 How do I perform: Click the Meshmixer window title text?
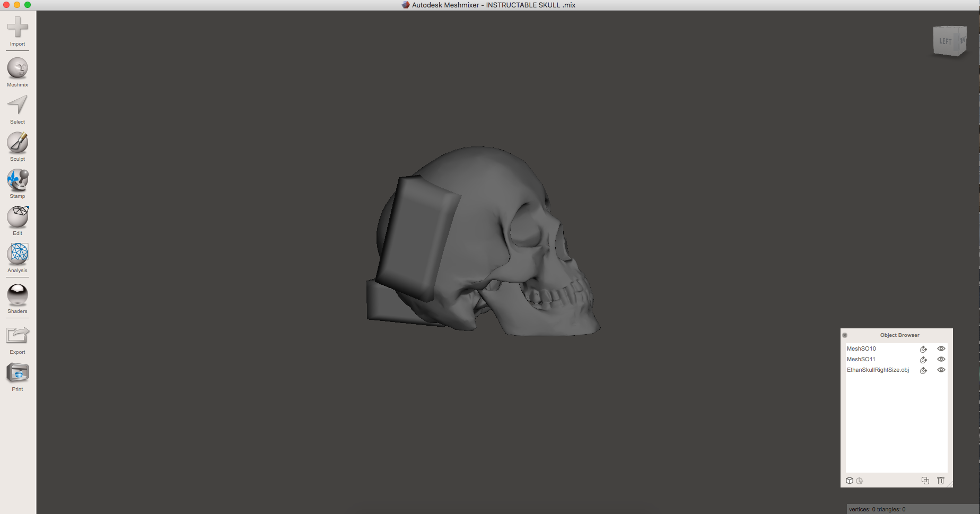click(494, 5)
